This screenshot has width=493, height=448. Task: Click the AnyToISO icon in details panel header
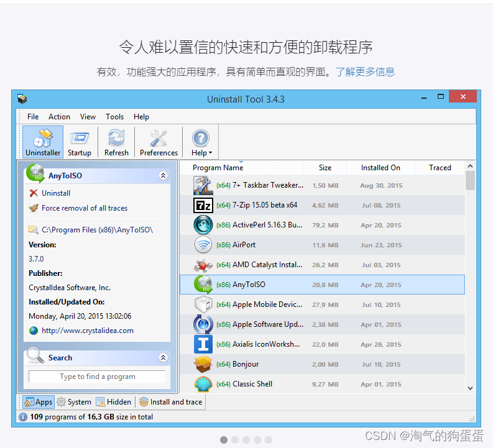(x=35, y=173)
